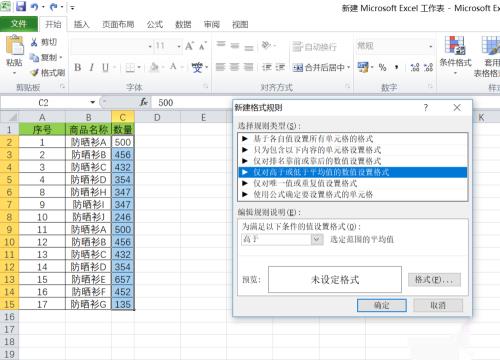
Task: Switch to the 公式 Formulas tab
Action: [x=155, y=24]
